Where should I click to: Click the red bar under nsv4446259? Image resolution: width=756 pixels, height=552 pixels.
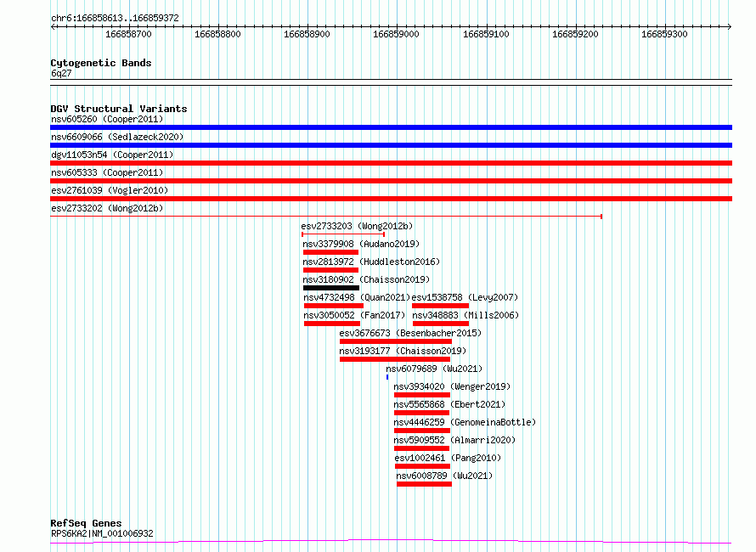(422, 431)
